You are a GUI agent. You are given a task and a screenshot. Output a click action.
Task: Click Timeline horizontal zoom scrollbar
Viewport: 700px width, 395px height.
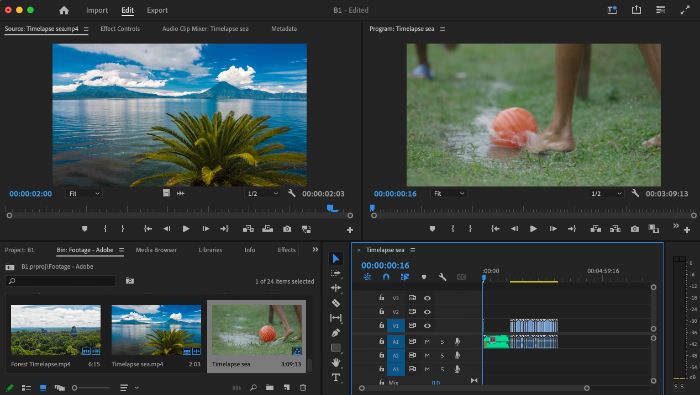tap(474, 388)
